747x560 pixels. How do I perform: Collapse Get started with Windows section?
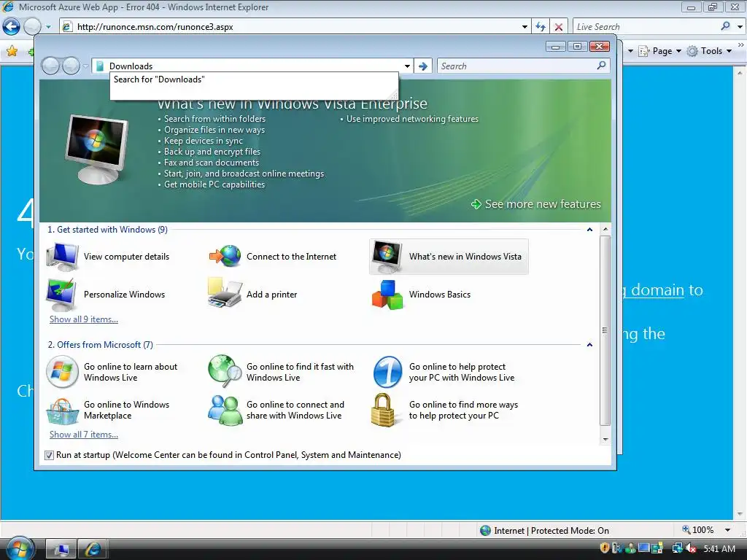[x=589, y=230]
